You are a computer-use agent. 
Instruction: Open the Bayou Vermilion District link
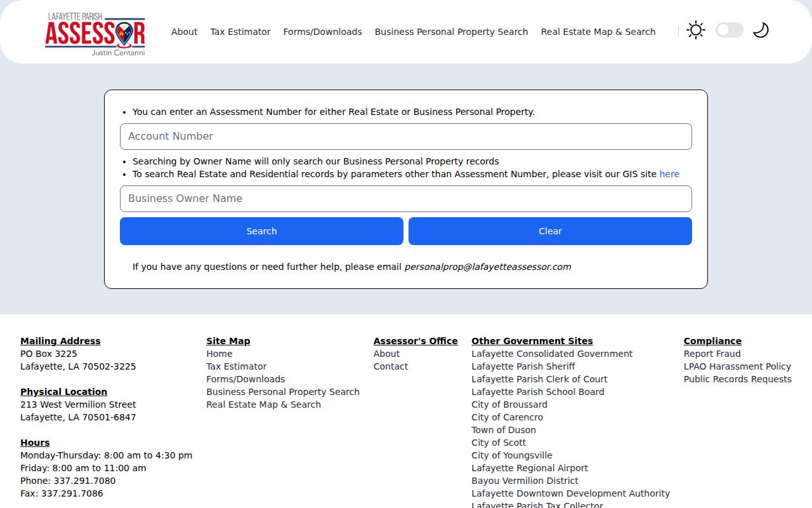click(525, 481)
